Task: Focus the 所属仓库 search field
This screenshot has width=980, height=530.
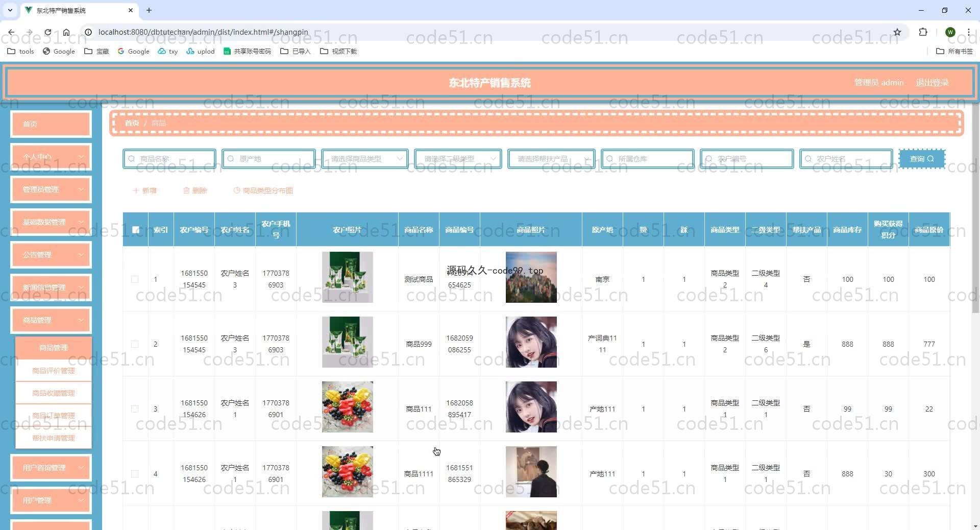Action: point(648,159)
